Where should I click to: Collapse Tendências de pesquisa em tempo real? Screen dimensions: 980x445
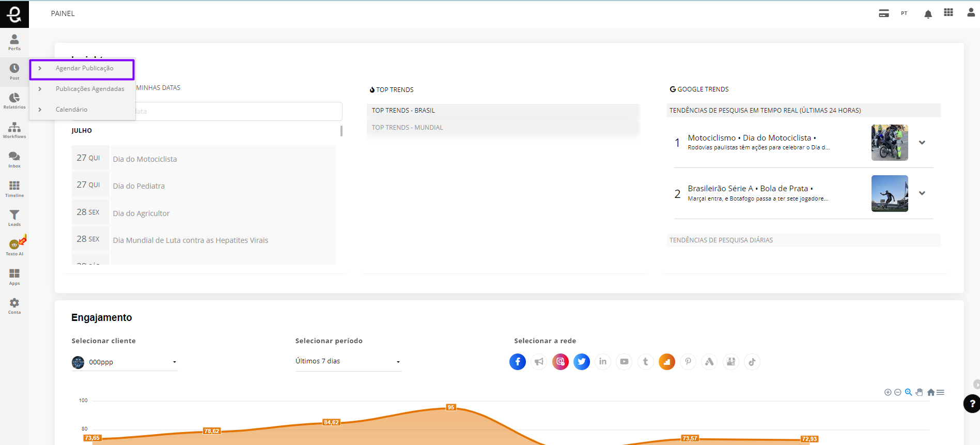[x=803, y=111]
